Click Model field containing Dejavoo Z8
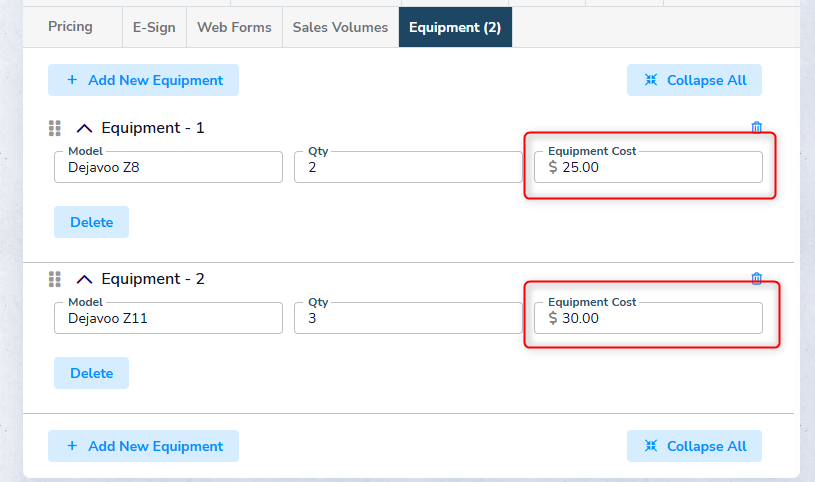The width and height of the screenshot is (815, 482). (168, 168)
